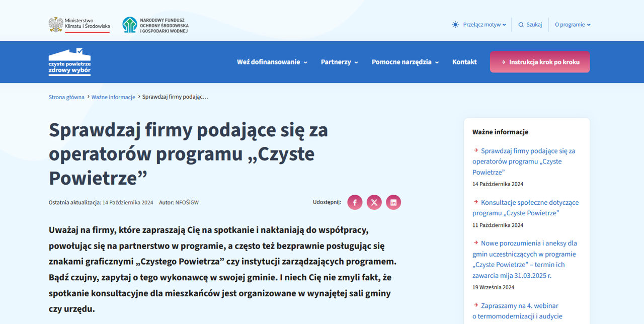Open the Kontakt page

pyautogui.click(x=464, y=62)
